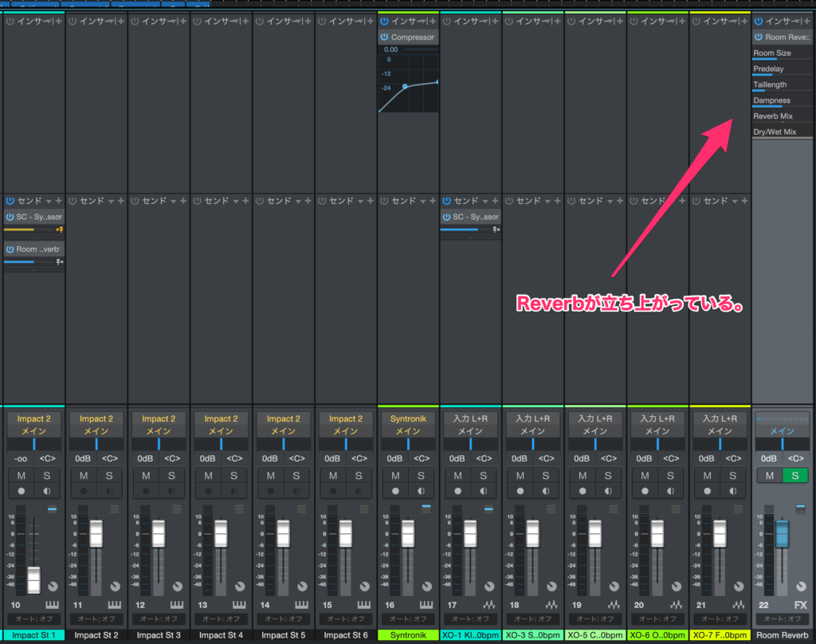Mute the Impact St 3 channel
Viewport: 816px width, 644px height.
pyautogui.click(x=146, y=476)
